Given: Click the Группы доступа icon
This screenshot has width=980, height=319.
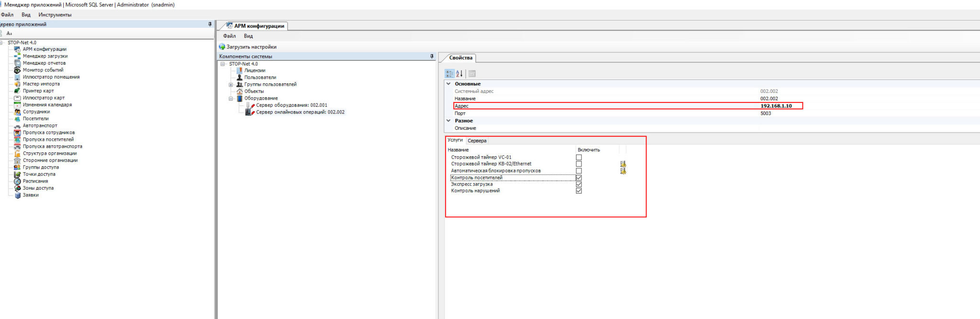Looking at the screenshot, I should coord(17,167).
